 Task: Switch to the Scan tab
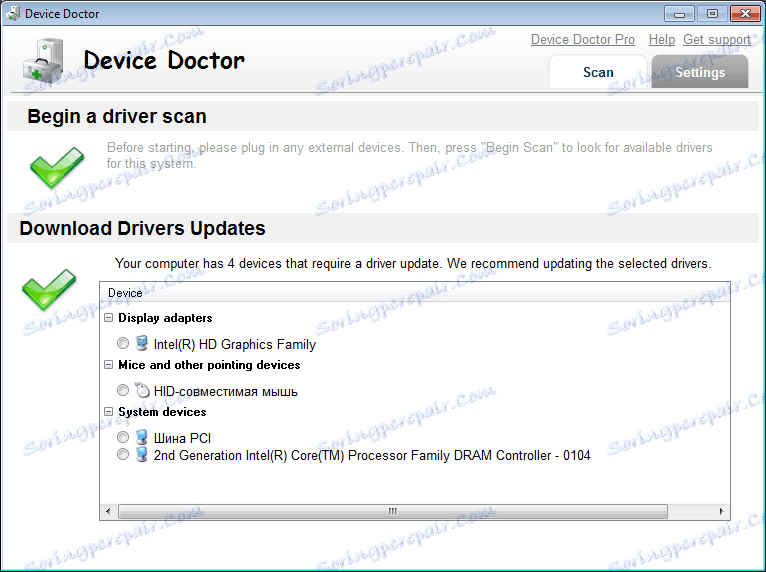point(598,72)
